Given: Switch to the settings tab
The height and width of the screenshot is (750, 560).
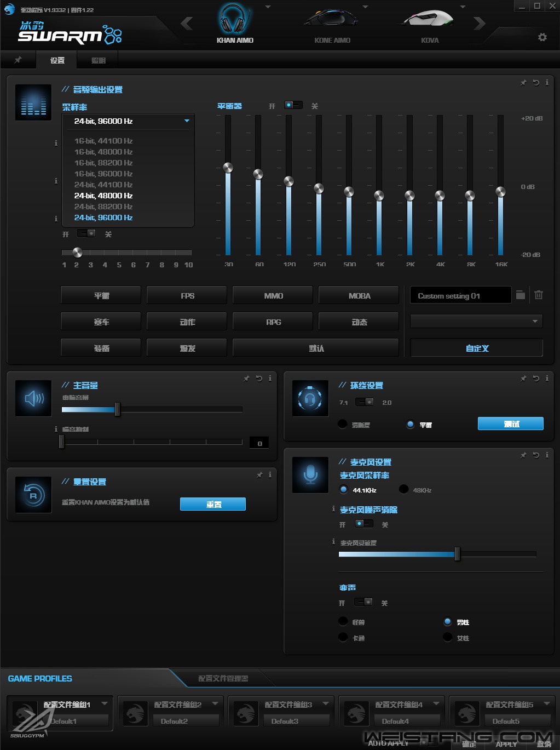Looking at the screenshot, I should [x=57, y=60].
